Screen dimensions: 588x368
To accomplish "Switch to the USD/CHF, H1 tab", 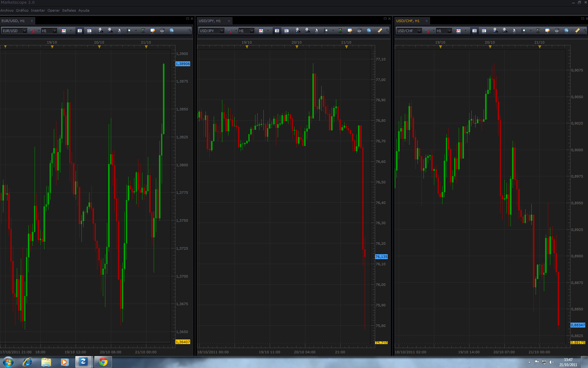I will coord(408,21).
